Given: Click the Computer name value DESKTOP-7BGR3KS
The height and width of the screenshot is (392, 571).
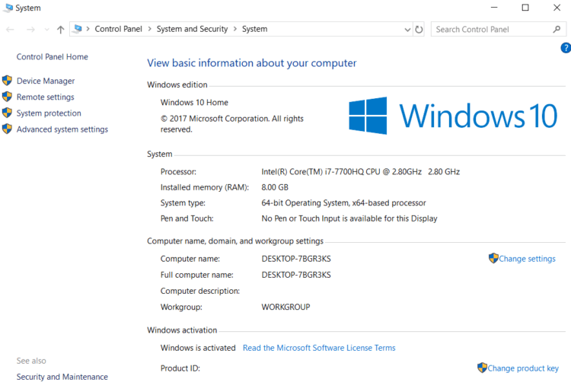Looking at the screenshot, I should coord(296,259).
